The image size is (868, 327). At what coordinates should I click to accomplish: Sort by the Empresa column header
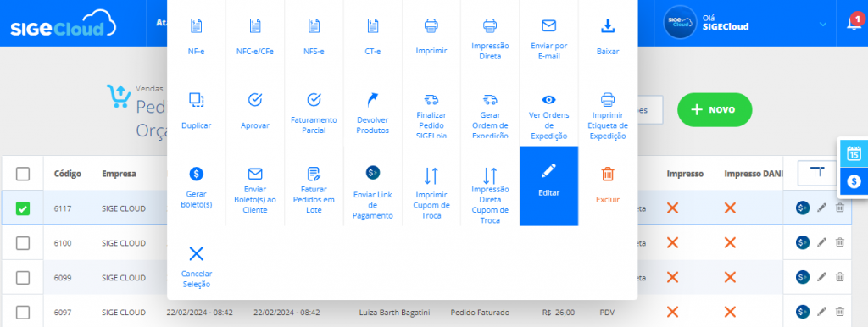(x=119, y=174)
